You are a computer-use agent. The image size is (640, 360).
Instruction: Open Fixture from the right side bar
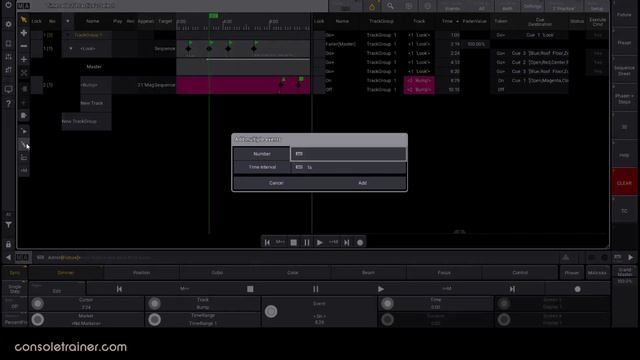click(x=624, y=15)
